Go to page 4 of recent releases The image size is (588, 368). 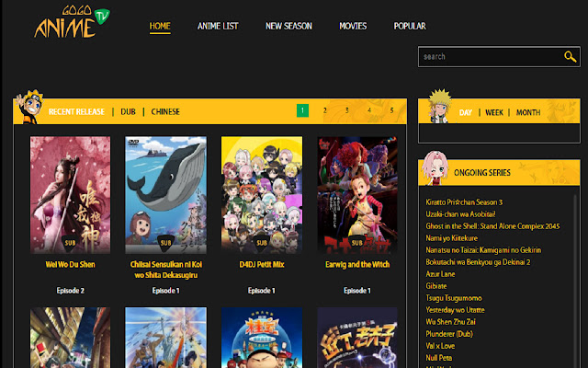(369, 110)
